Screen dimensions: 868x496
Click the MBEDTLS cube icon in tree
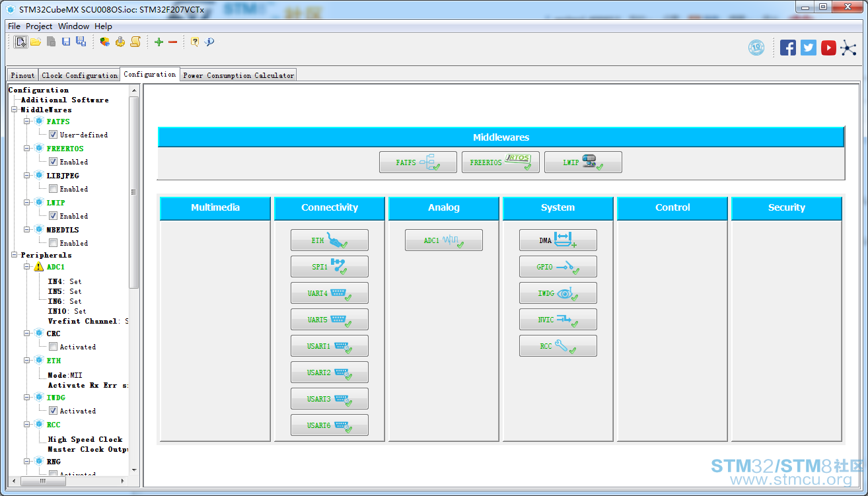(x=39, y=229)
